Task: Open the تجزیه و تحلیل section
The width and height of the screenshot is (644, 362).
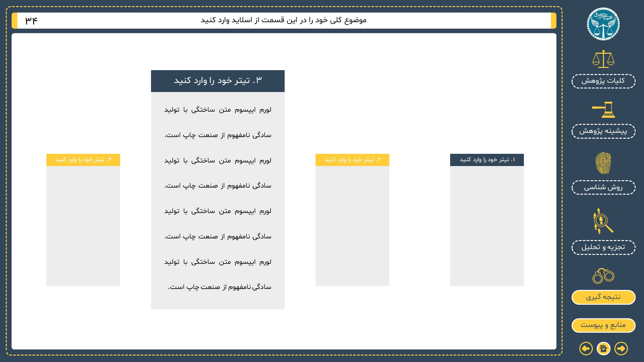Action: click(x=603, y=247)
